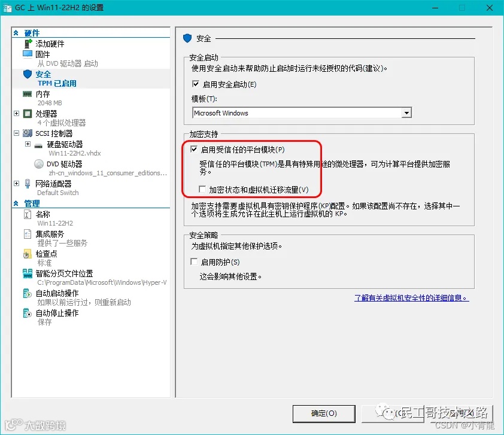Click '标准' under checkpoints

(44, 263)
